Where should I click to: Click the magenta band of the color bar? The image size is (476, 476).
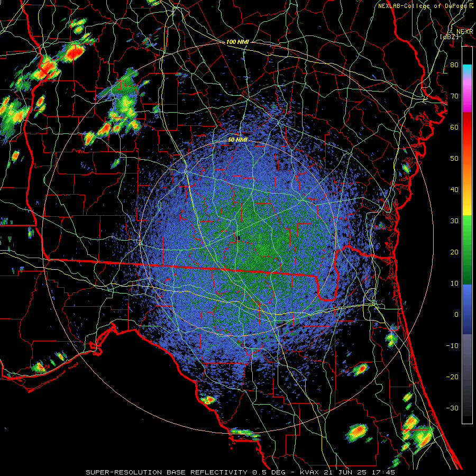467,97
